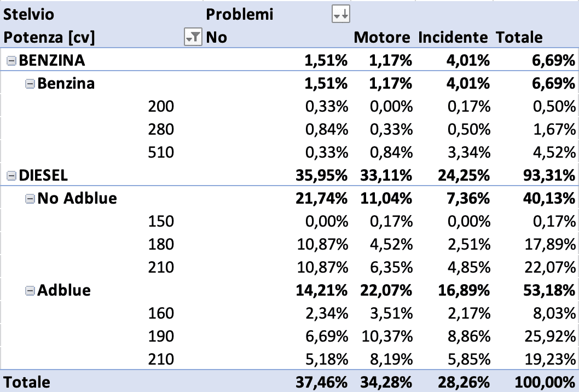Collapse the No Adblue subgroup
This screenshot has width=579, height=392.
pyautogui.click(x=30, y=199)
